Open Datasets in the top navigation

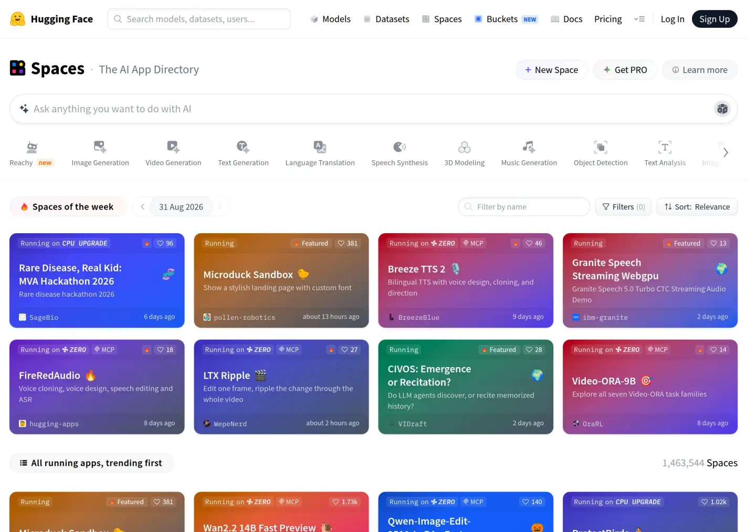click(x=386, y=19)
